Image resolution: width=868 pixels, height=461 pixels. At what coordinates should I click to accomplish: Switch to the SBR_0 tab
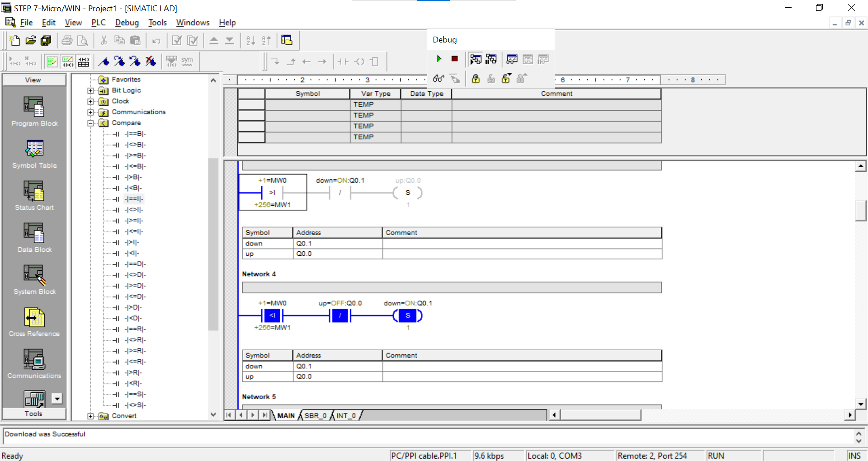point(315,415)
